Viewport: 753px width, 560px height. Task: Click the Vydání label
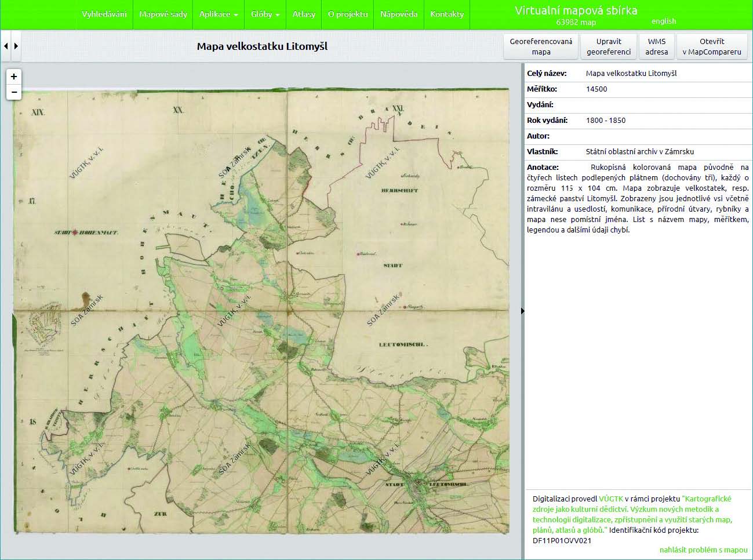click(x=540, y=105)
